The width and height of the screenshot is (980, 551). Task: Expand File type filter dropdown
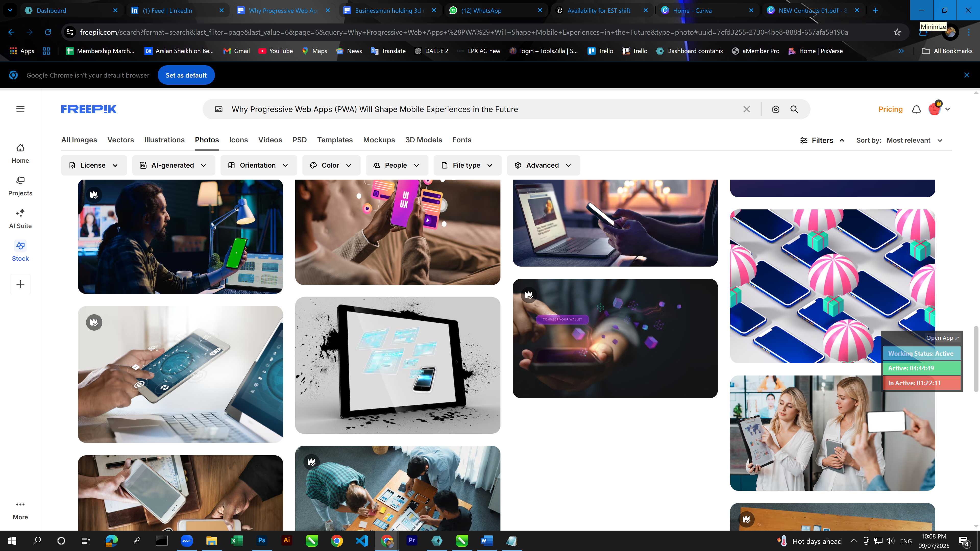click(468, 165)
